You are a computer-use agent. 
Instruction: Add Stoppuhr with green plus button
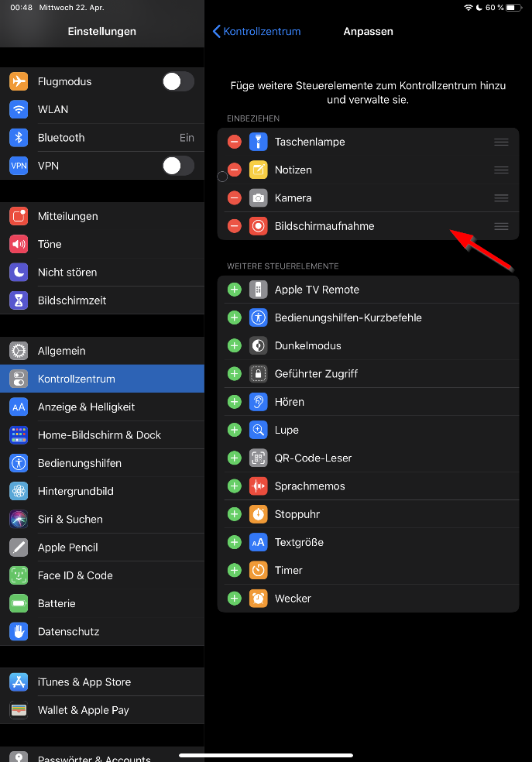234,514
